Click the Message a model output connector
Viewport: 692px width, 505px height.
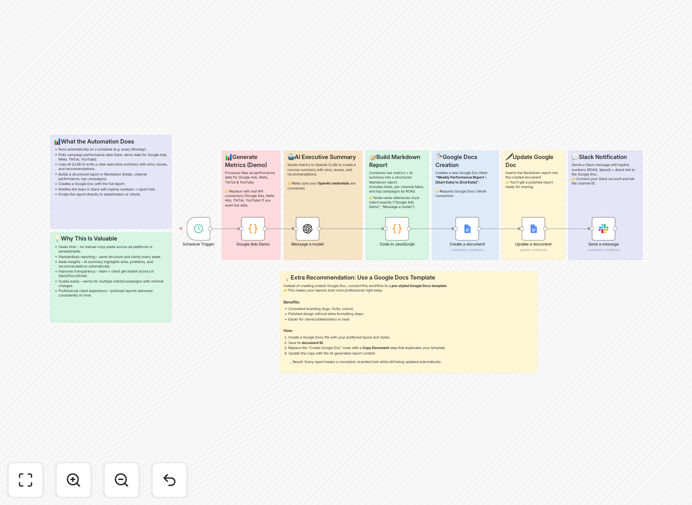(x=320, y=229)
